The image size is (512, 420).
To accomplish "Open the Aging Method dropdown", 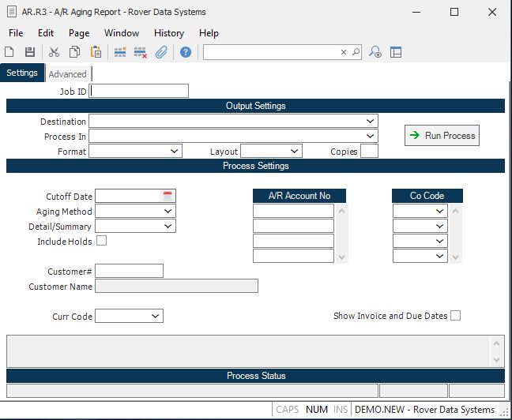I will tap(168, 212).
